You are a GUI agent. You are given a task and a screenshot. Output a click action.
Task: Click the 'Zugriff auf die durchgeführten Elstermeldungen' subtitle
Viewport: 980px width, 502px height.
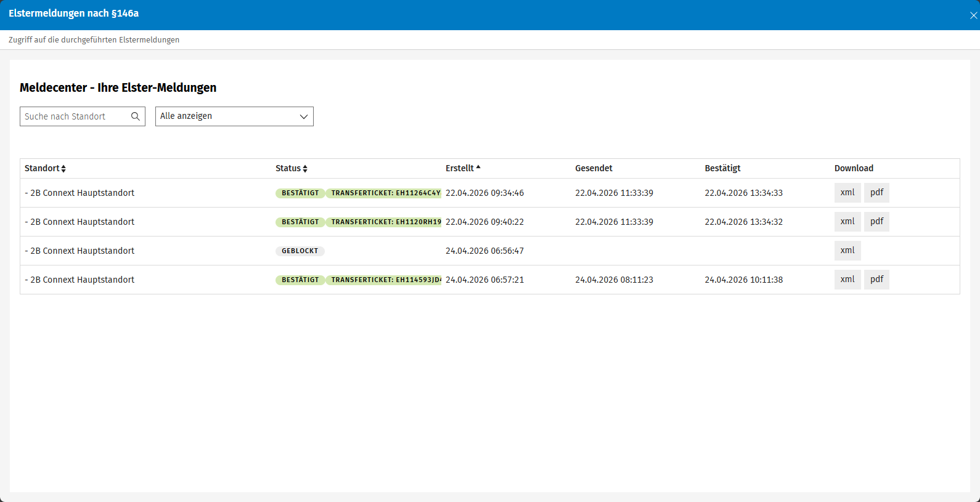[94, 39]
